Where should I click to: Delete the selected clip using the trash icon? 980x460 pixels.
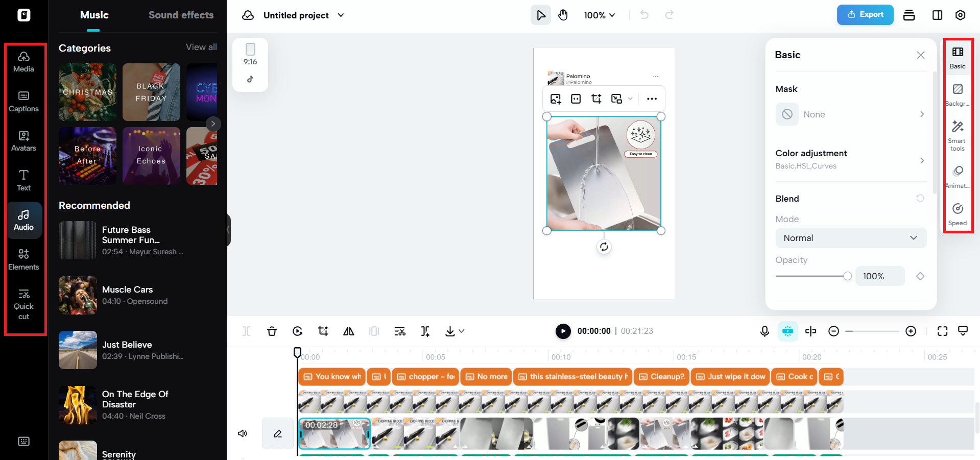272,331
